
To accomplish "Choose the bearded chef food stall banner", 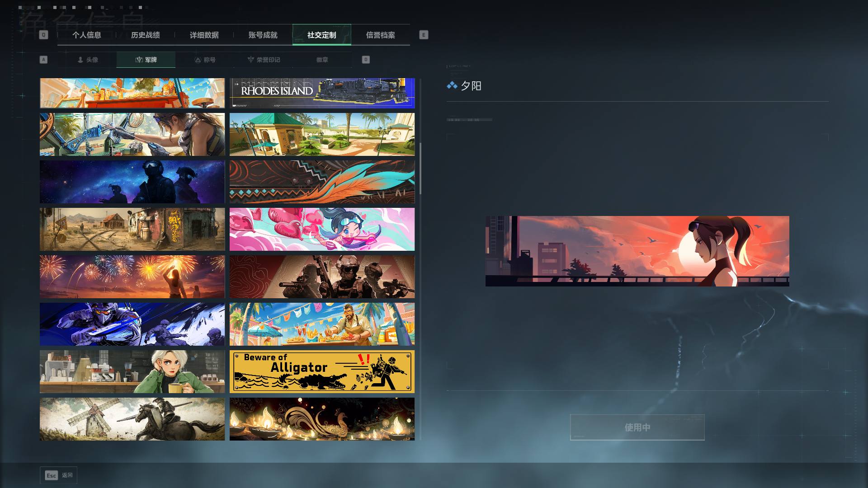I will (322, 324).
